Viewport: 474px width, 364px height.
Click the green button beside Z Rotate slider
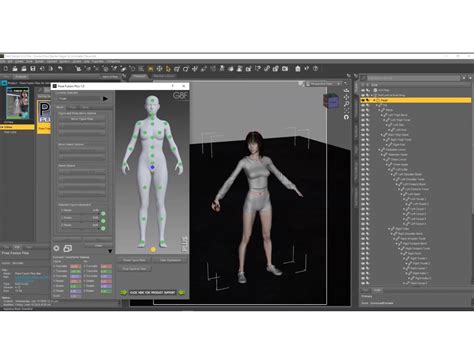pos(103,228)
